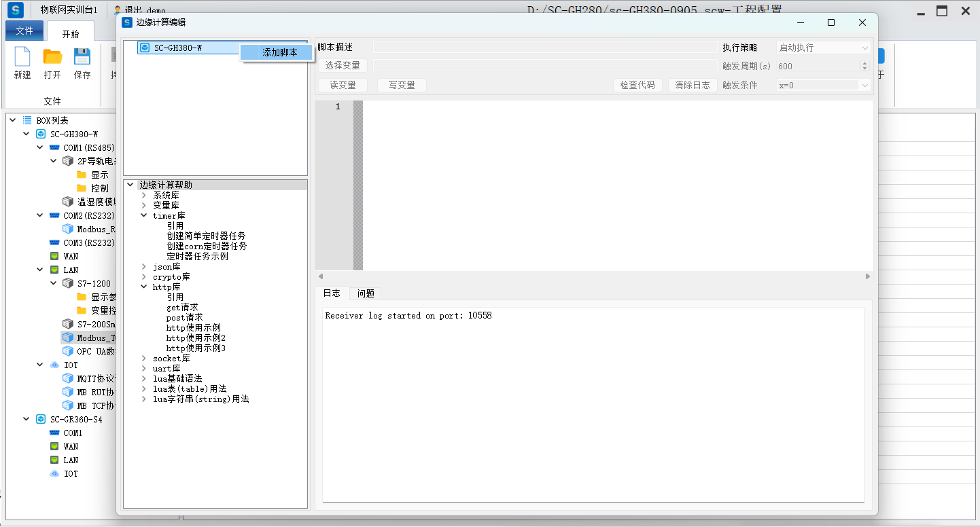Image resolution: width=980 pixels, height=527 pixels.
Task: Click the 保存 (Save) disk icon
Action: [82, 57]
